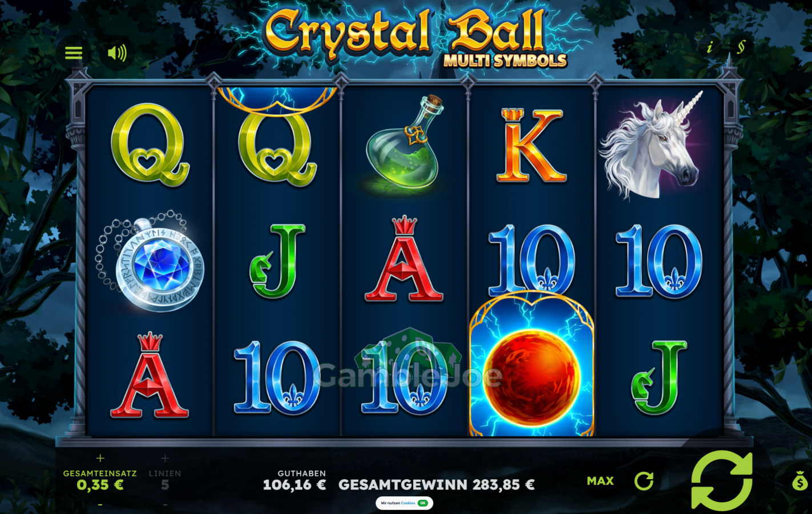Increase Linien with plus sign
Screen dimensions: 812x514
click(x=165, y=458)
